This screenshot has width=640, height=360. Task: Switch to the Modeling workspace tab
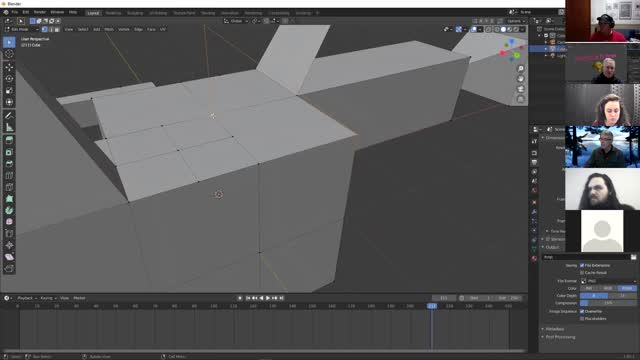point(113,13)
